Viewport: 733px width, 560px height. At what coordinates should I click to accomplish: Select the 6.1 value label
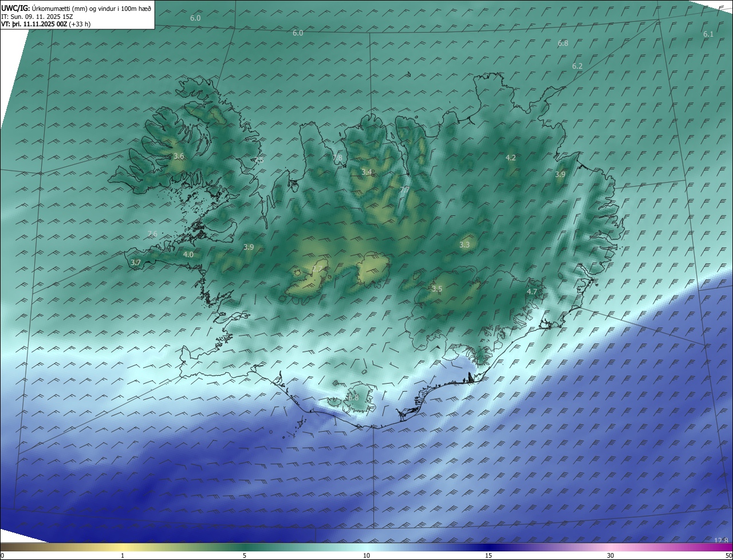point(708,34)
